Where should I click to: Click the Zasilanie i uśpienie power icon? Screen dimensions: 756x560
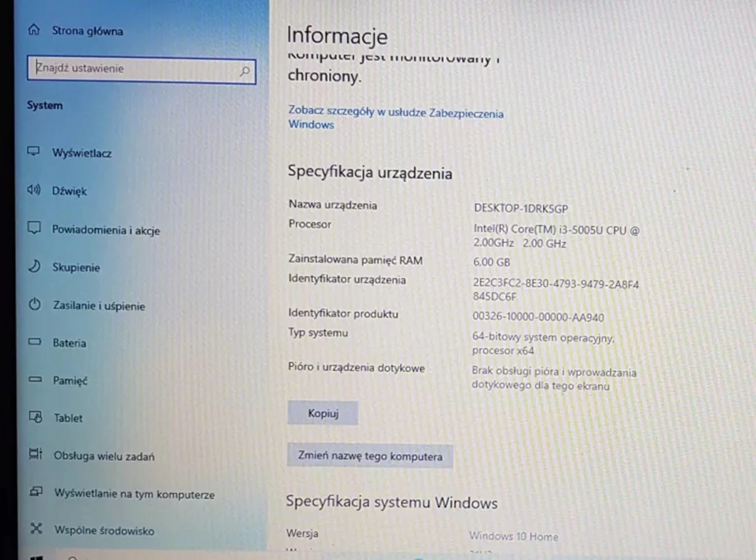[35, 305]
